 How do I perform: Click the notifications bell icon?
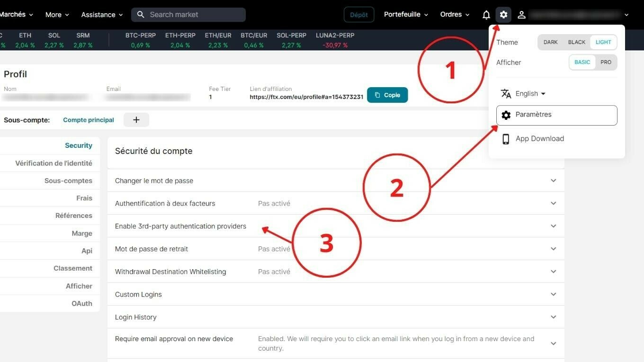pyautogui.click(x=486, y=15)
